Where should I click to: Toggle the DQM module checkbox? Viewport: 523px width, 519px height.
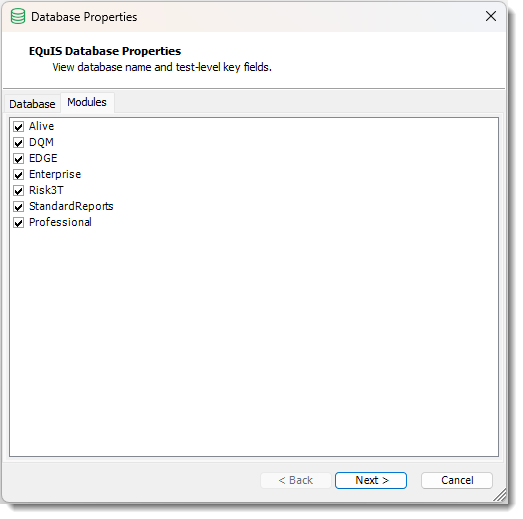(x=19, y=143)
